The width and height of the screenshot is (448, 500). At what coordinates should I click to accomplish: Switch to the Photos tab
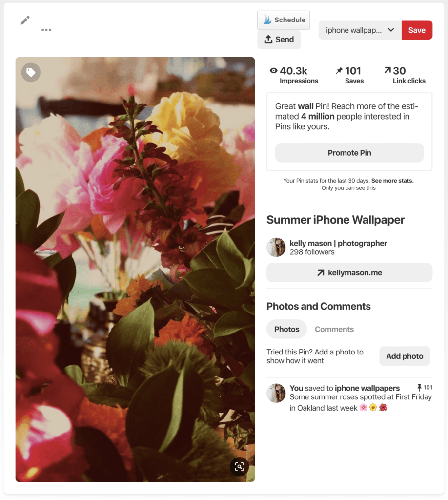pos(287,329)
